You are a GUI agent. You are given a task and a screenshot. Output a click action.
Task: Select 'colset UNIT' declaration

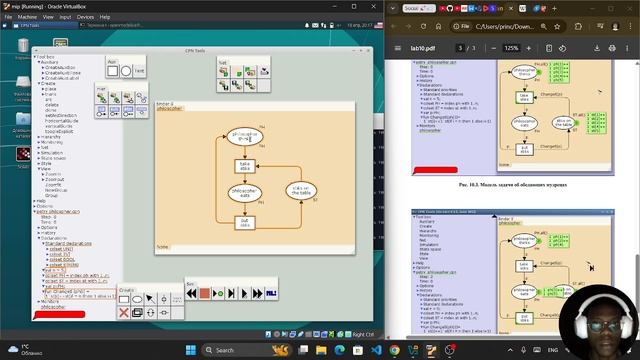click(61, 249)
